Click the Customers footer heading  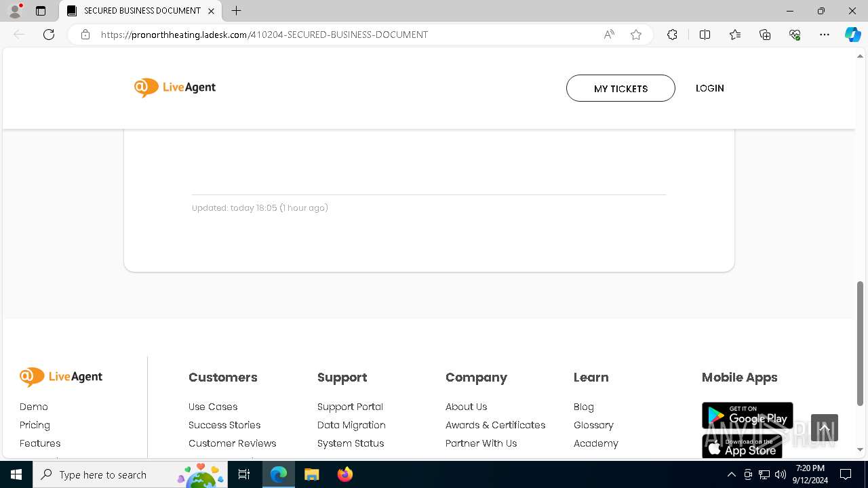pos(223,378)
